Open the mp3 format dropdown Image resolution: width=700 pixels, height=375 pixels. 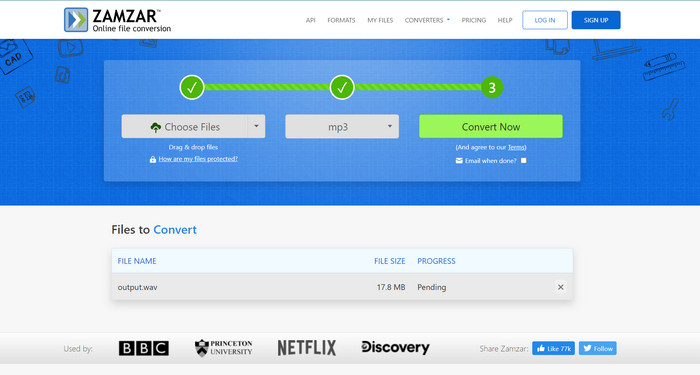pyautogui.click(x=342, y=127)
